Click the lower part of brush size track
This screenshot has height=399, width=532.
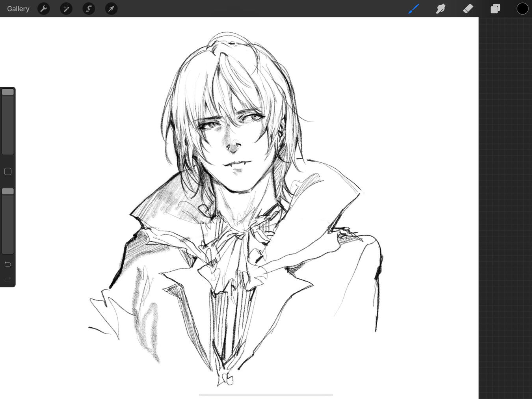[8, 142]
